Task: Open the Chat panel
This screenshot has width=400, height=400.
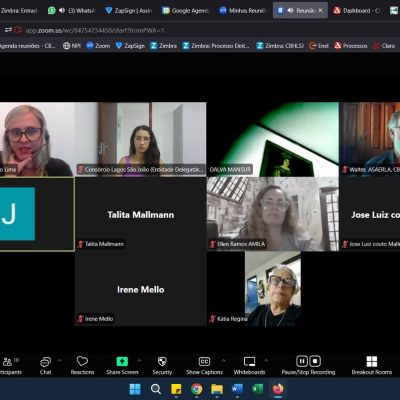Action: (x=45, y=365)
